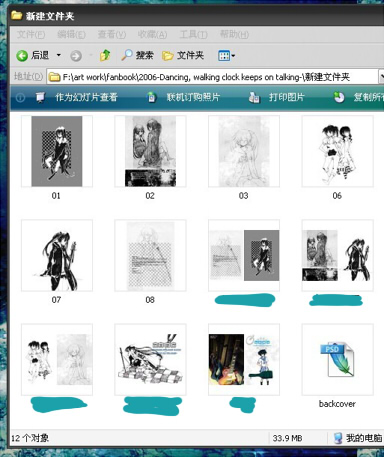384x457 pixels.
Task: Click the file name label '03'
Action: pos(244,196)
